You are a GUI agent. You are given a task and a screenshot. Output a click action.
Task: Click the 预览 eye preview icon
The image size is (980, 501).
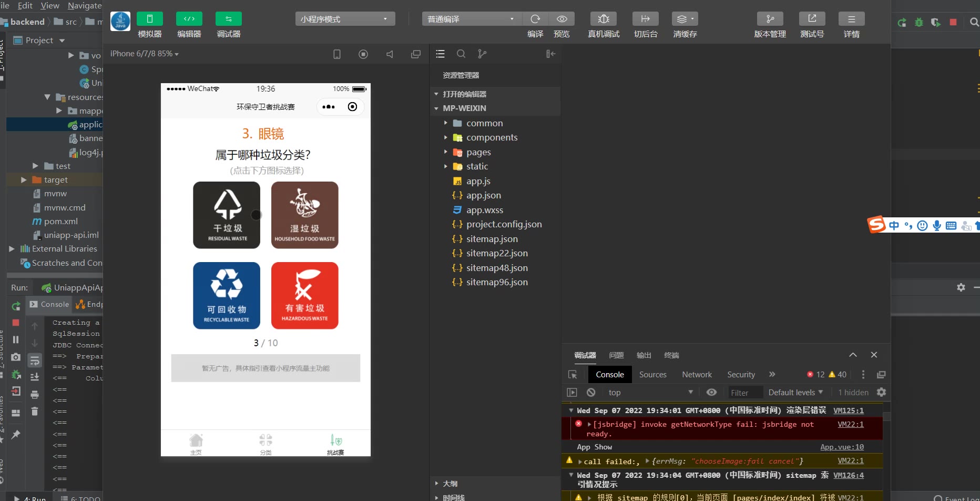562,19
